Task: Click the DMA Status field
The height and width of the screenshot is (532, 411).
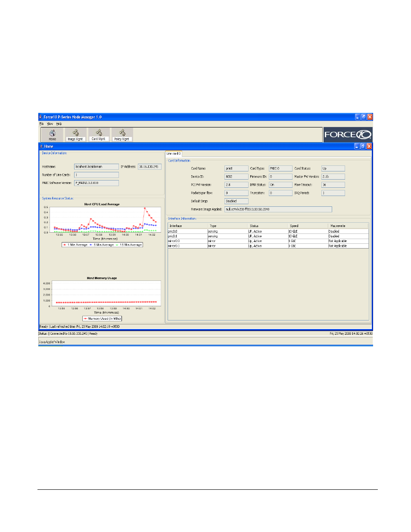Action: [280, 185]
